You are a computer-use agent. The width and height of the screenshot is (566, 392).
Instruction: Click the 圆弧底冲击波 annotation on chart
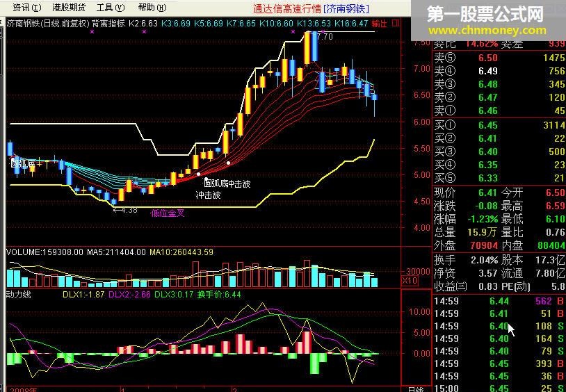point(227,183)
